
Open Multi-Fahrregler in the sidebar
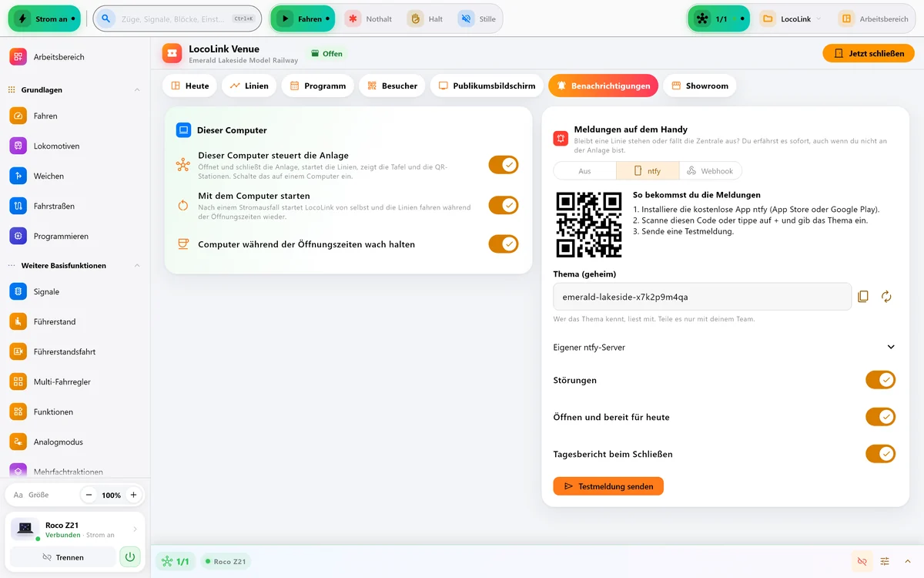[x=75, y=381]
